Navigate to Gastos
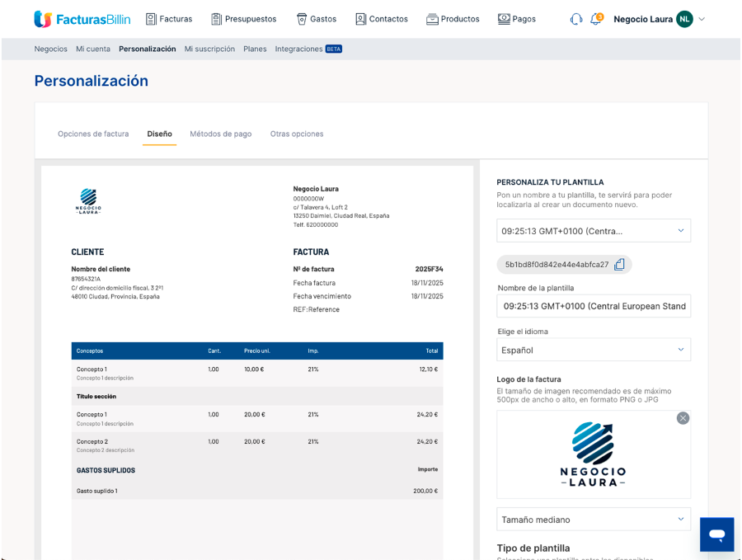The width and height of the screenshot is (742, 560). [316, 19]
